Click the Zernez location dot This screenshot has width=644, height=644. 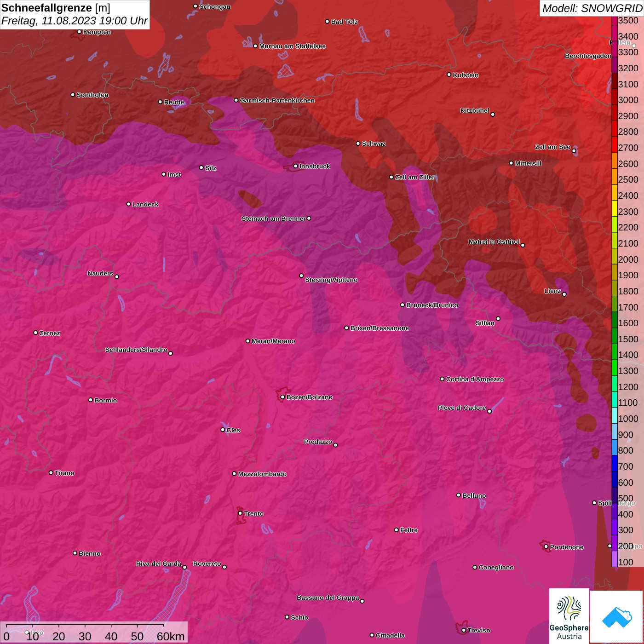point(35,333)
